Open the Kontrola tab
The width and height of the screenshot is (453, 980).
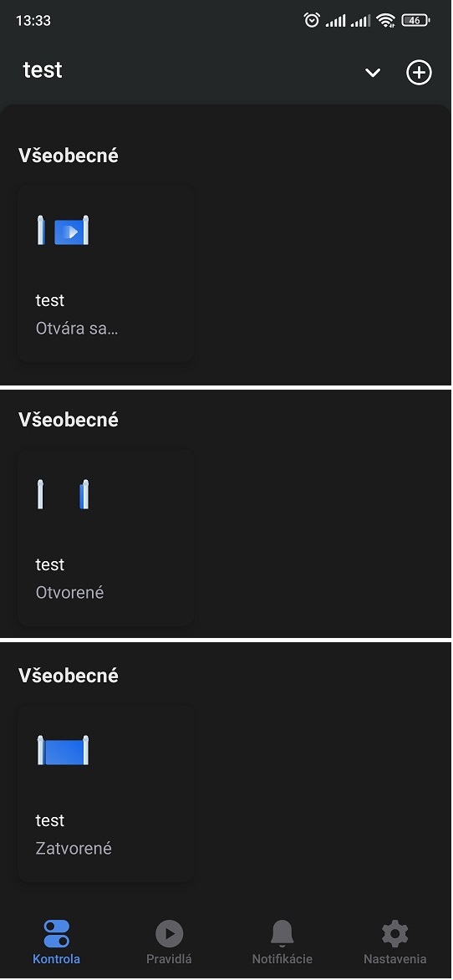56,942
